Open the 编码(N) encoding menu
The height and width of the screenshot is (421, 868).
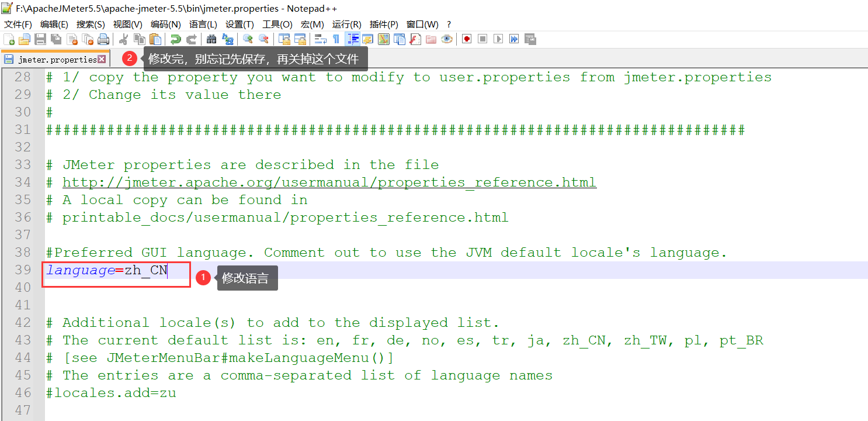(166, 25)
